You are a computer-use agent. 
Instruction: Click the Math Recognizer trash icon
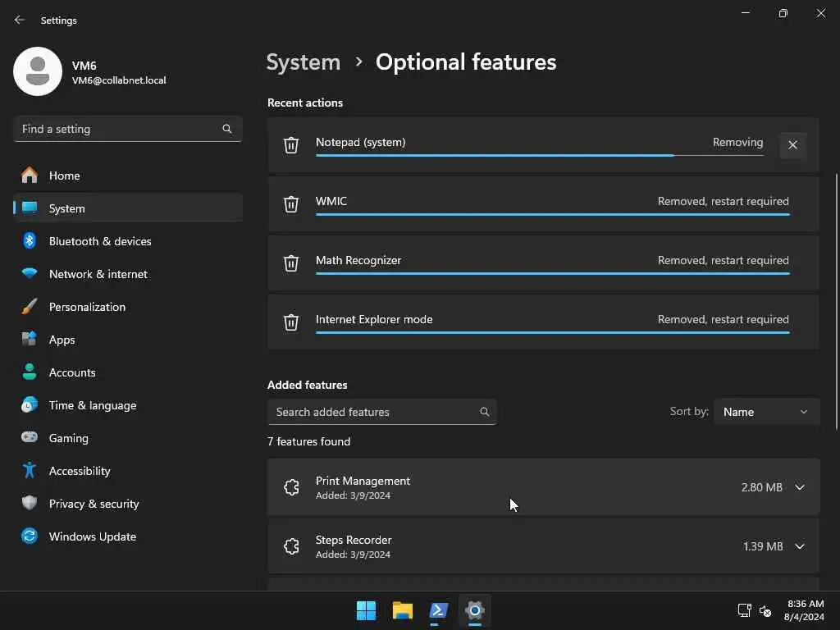[x=291, y=263]
